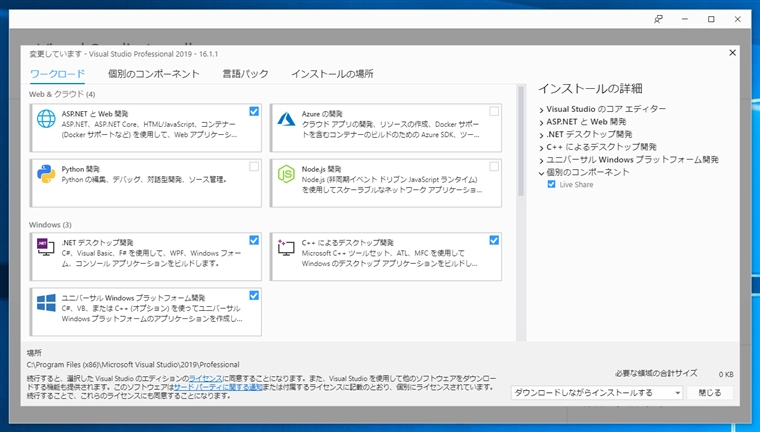
Task: Click the 閉じる button
Action: [x=710, y=393]
